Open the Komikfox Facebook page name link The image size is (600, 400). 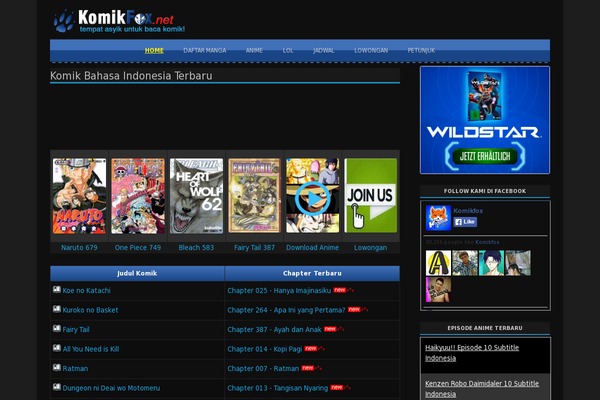point(468,211)
